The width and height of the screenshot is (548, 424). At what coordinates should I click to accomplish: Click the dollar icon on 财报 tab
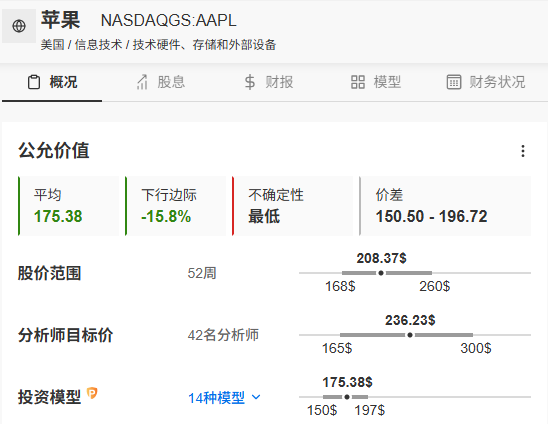(x=250, y=82)
